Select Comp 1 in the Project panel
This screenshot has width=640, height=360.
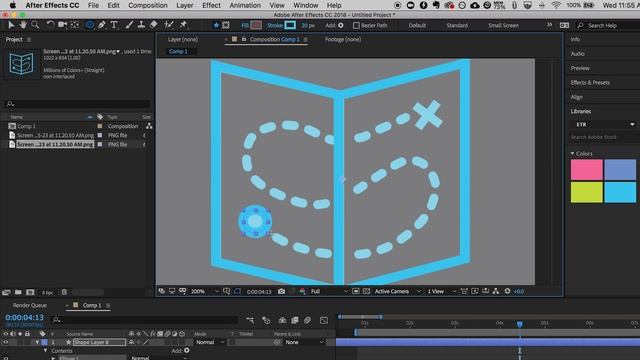coord(26,126)
